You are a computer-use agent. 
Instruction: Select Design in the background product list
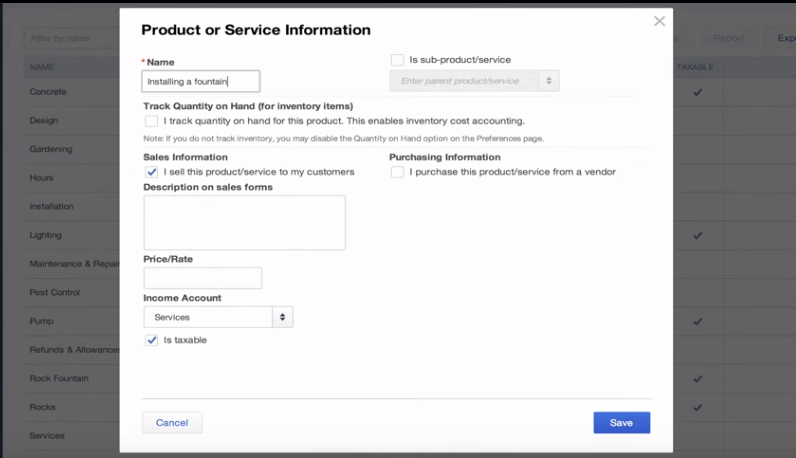[44, 120]
